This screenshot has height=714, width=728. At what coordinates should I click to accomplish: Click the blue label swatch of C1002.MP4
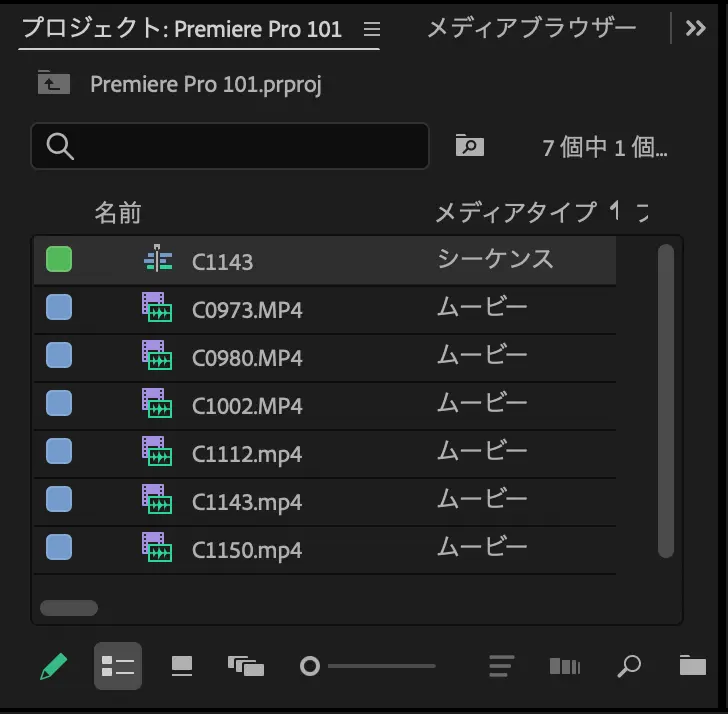[59, 403]
